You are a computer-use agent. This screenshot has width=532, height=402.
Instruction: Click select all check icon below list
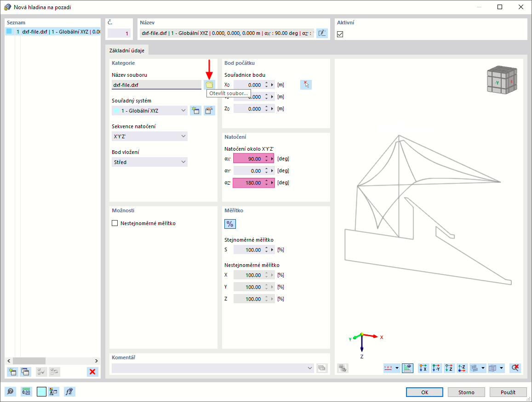coord(41,372)
